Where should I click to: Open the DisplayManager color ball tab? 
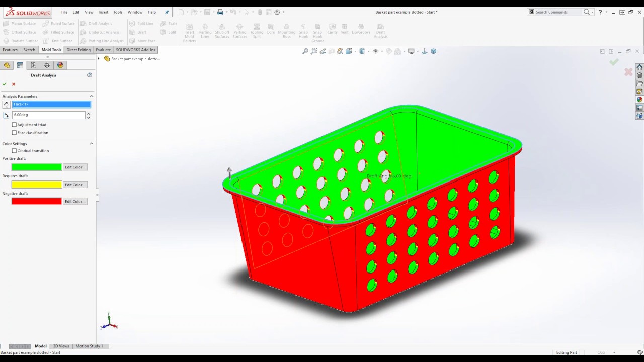point(60,65)
